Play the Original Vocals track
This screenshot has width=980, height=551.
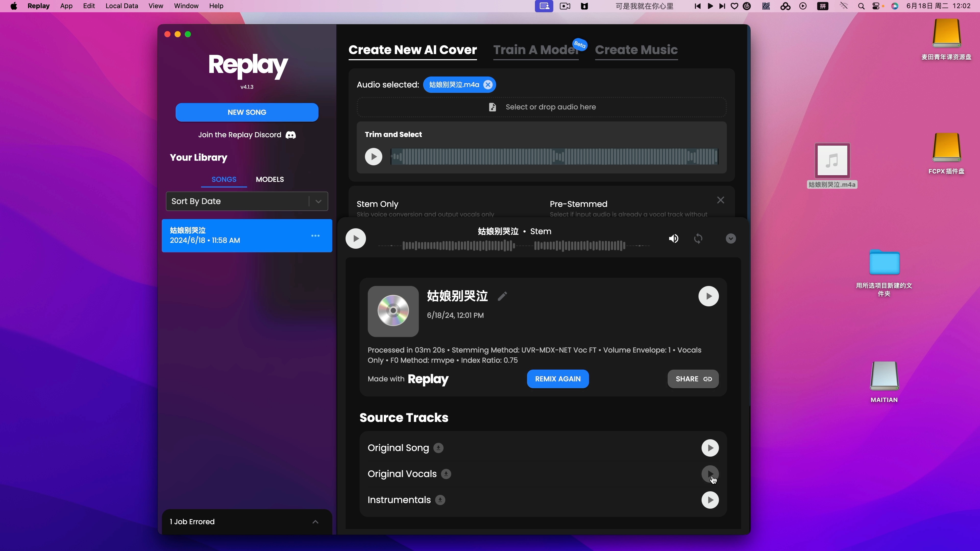point(710,474)
